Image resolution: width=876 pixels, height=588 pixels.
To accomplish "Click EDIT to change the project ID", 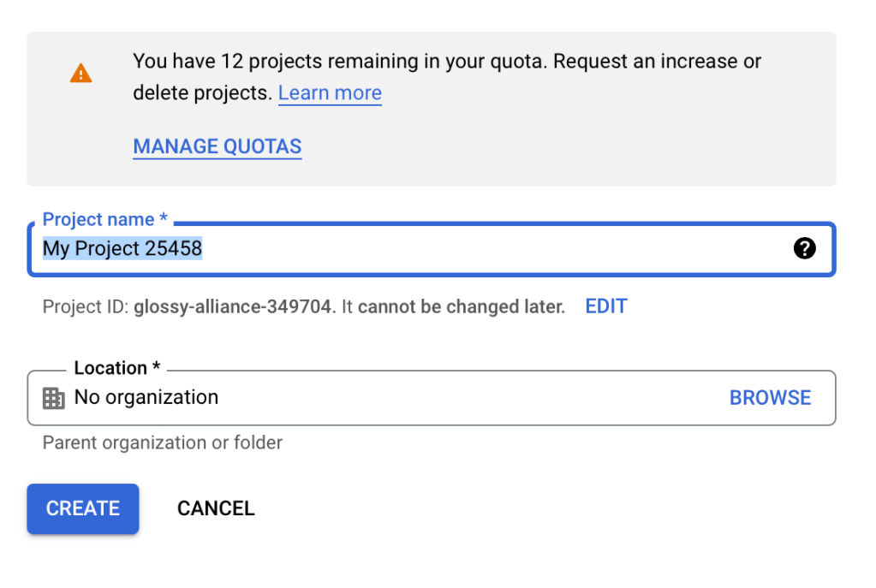I will pos(606,306).
